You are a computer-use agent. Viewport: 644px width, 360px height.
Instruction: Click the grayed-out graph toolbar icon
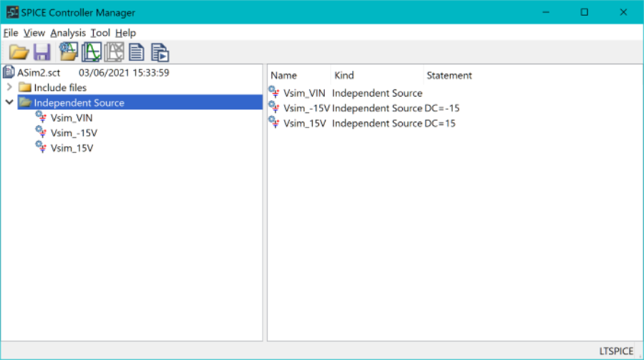[114, 52]
